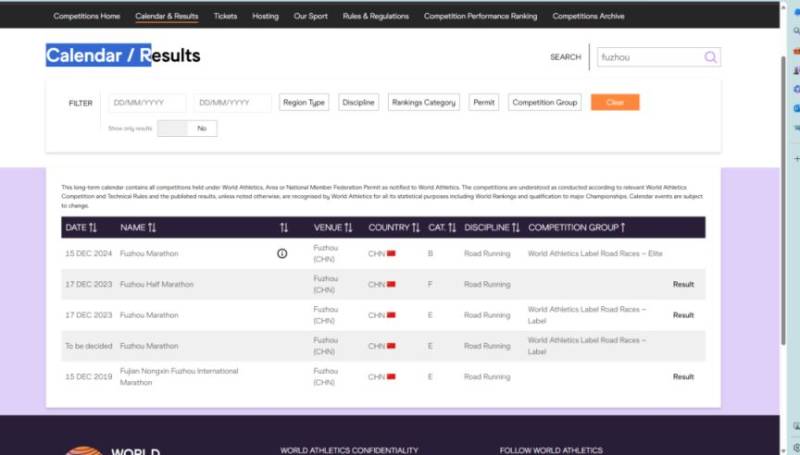This screenshot has height=455, width=800.
Task: Sort table by Date column arrows
Action: [x=93, y=228]
